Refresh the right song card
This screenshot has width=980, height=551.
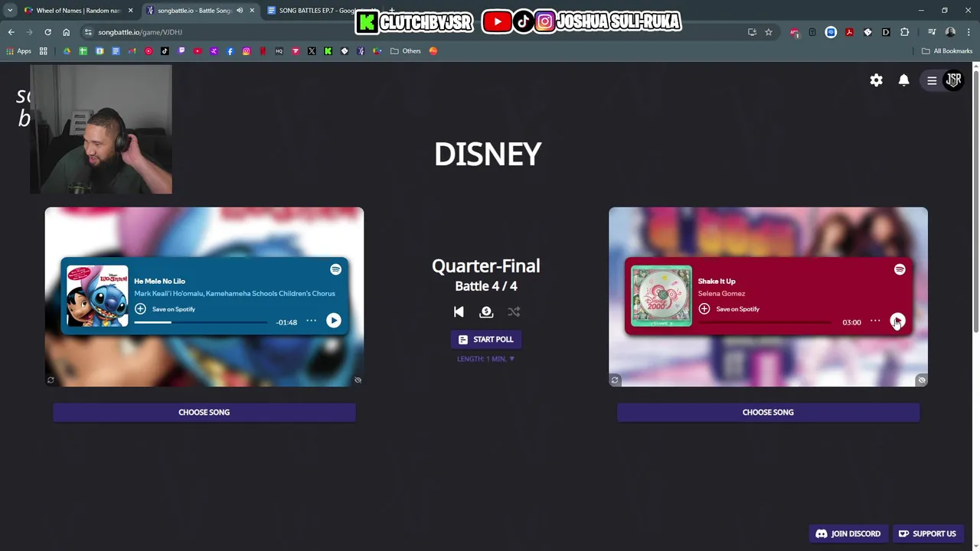615,380
